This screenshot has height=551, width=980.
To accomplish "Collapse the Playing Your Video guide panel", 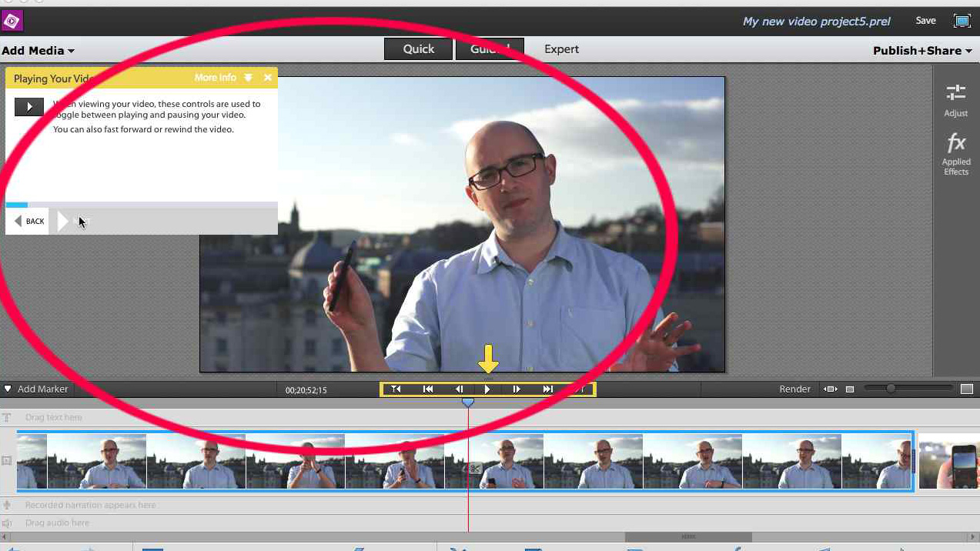I will tap(248, 78).
